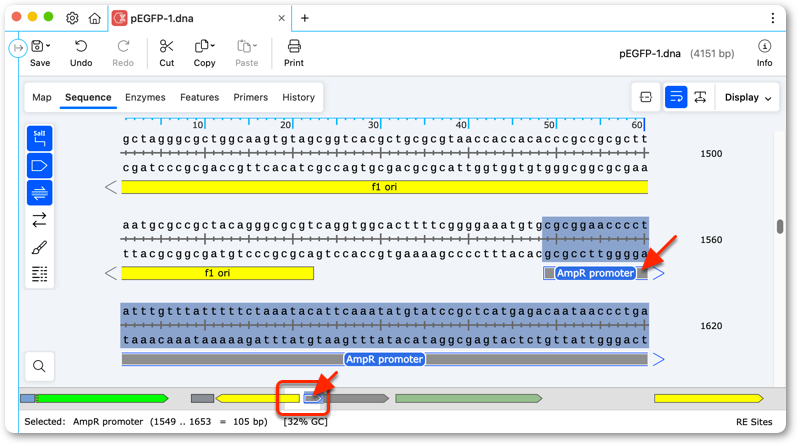The height and width of the screenshot is (444, 797).
Task: Click the AmpR promoter label at row 1560
Action: [x=595, y=273]
